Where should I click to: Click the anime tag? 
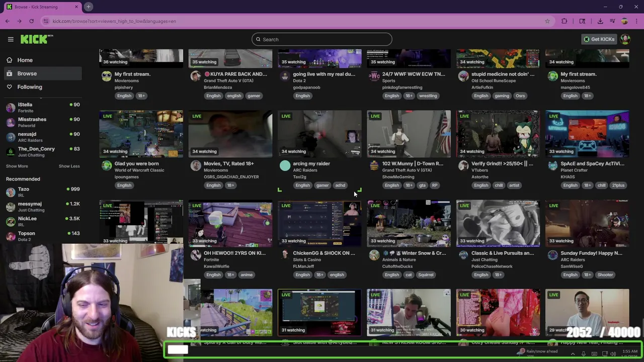(247, 275)
